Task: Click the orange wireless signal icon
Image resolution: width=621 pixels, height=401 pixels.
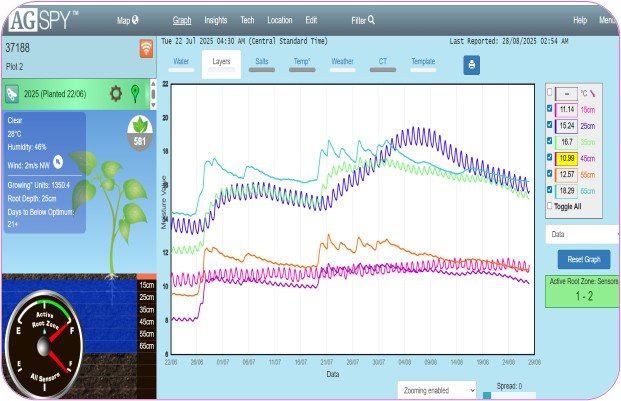Action: point(146,48)
